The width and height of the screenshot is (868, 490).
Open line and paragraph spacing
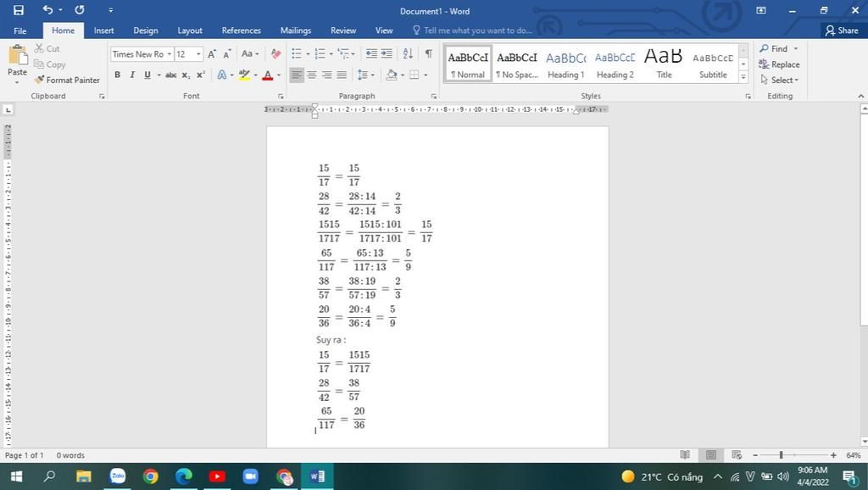click(363, 75)
